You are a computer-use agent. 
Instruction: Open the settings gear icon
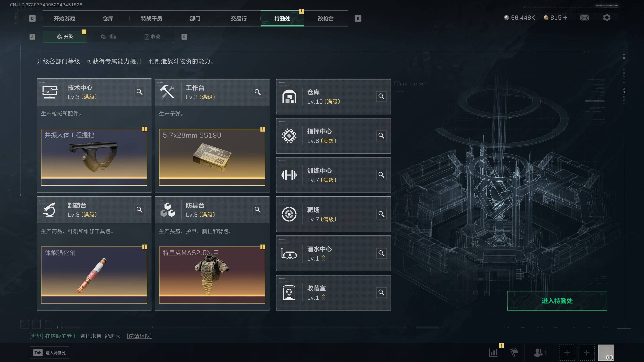pos(606,18)
